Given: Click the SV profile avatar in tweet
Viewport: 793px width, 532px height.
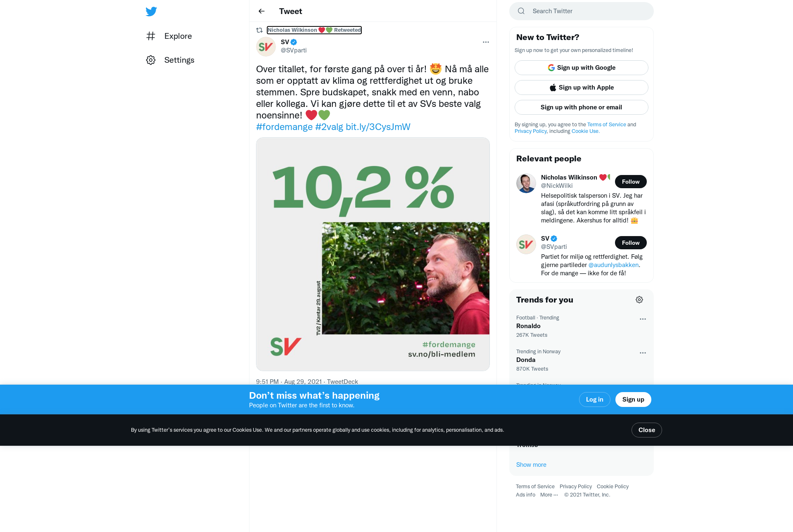Looking at the screenshot, I should (x=266, y=47).
